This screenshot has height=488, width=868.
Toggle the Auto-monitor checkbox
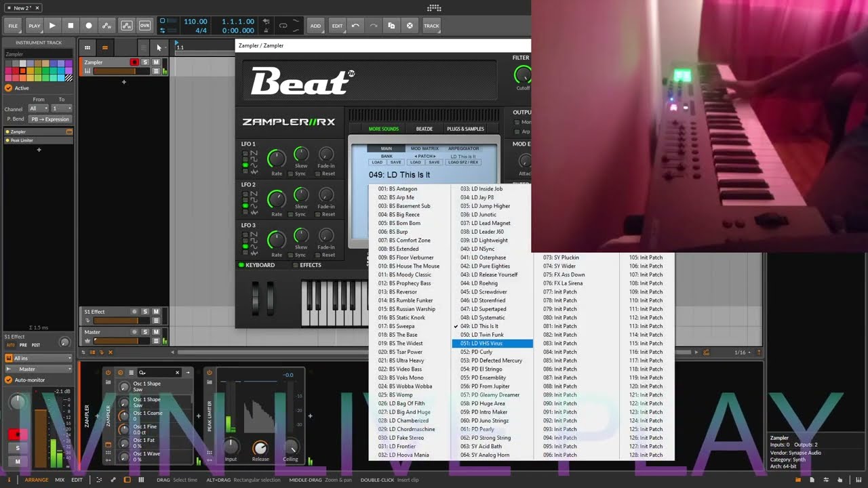[9, 380]
